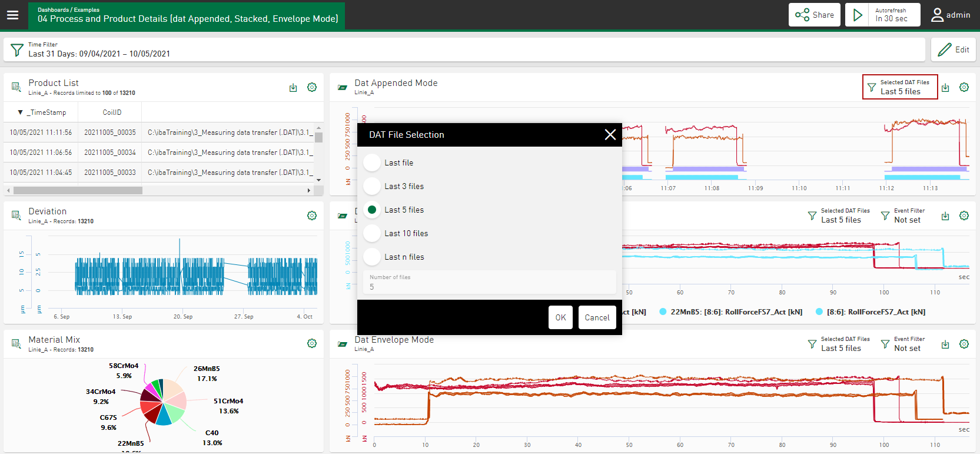Viewport: 980px width, 454px height.
Task: Select 'Last n files' radio option
Action: 372,257
